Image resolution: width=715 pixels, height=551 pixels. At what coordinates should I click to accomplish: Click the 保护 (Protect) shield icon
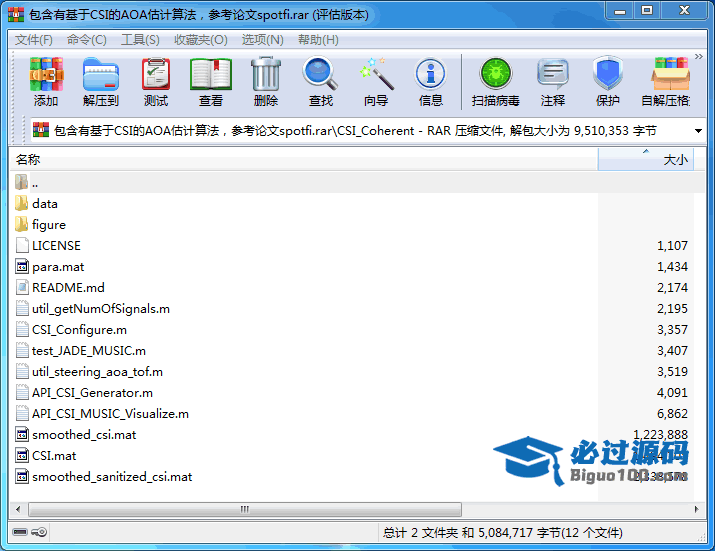tap(607, 82)
